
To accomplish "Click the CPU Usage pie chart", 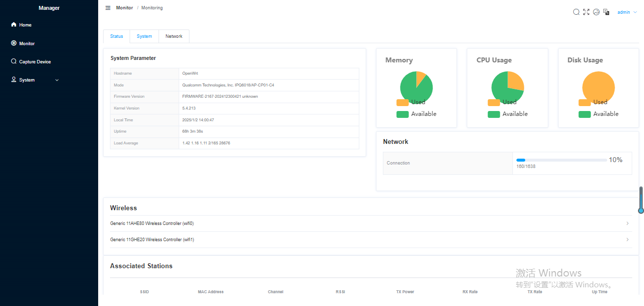I will tap(508, 87).
